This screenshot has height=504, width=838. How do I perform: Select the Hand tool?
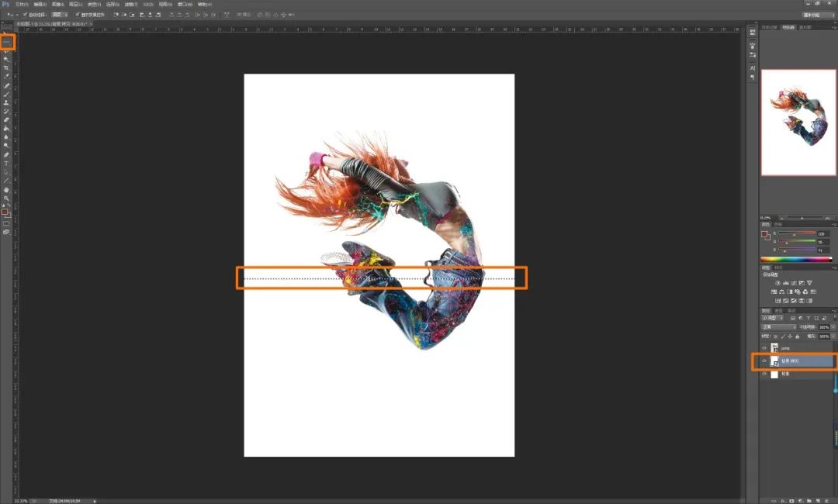[6, 189]
